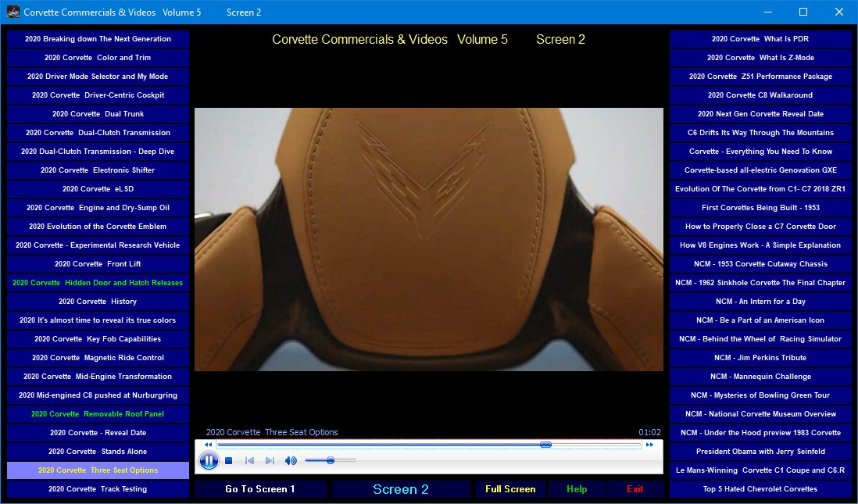
Task: Play NCM - An Intern for a Day
Action: 760,302
